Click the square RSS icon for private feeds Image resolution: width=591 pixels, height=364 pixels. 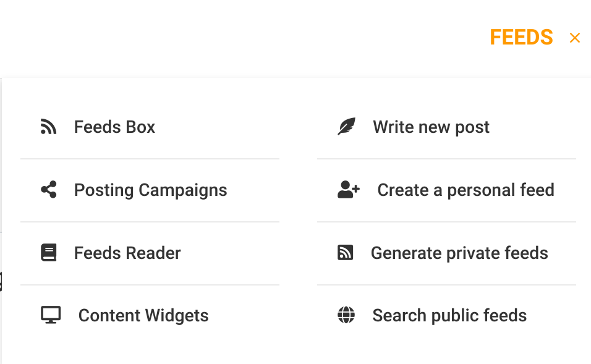tap(346, 253)
